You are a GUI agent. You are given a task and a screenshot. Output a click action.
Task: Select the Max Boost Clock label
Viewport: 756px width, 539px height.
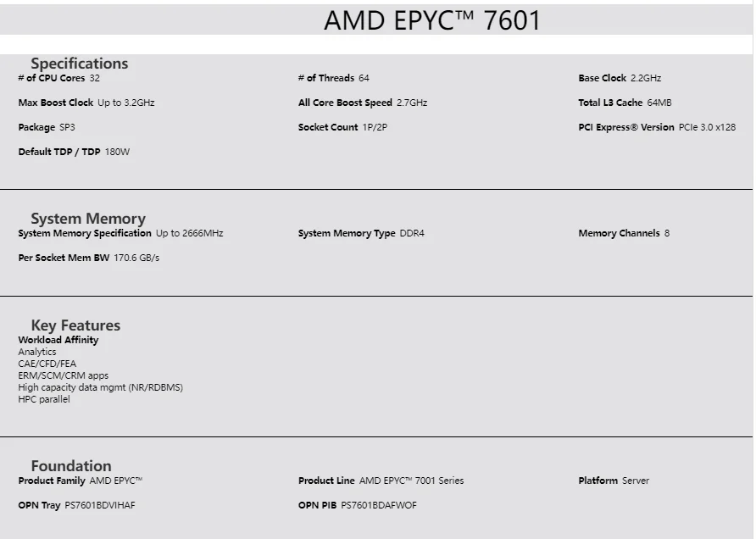56,103
